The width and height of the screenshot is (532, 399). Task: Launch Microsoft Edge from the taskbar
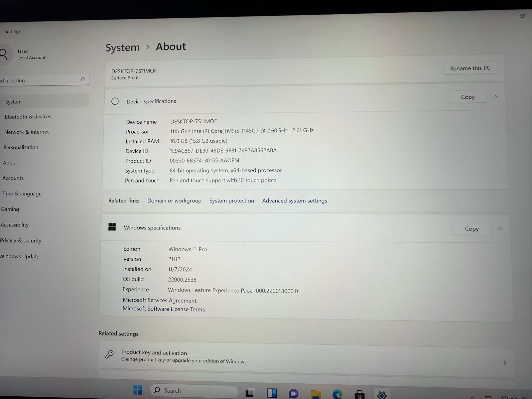click(337, 395)
